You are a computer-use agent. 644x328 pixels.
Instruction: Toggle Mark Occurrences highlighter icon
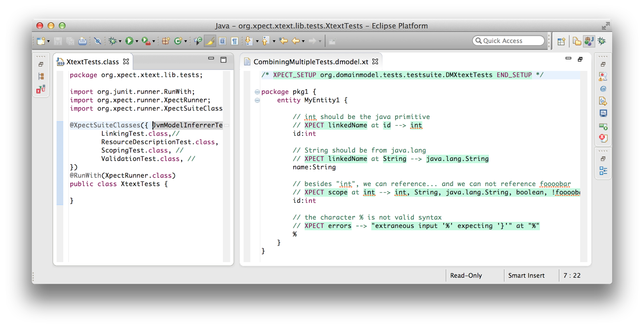pyautogui.click(x=210, y=41)
